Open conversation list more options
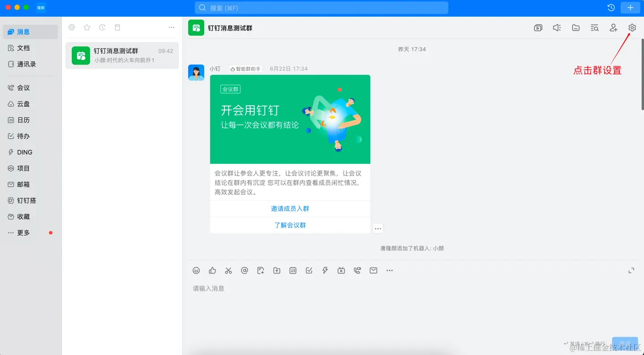644x355 pixels. coord(172,28)
